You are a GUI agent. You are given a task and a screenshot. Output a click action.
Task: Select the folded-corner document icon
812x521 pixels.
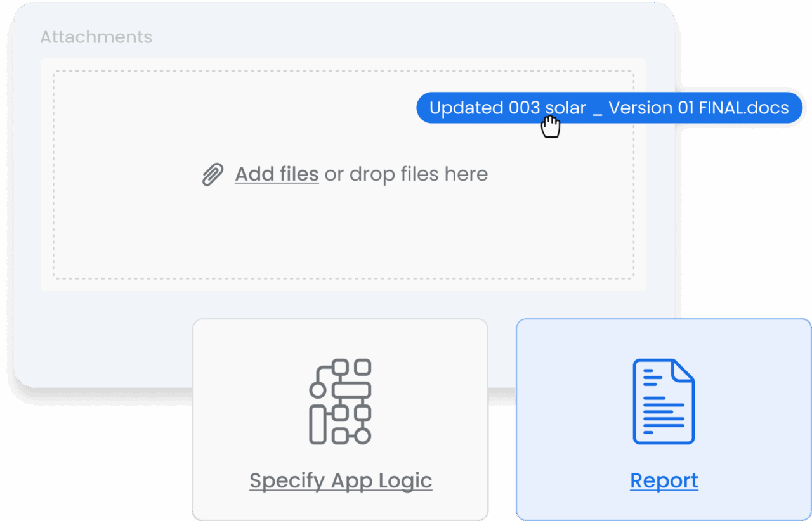click(x=664, y=400)
